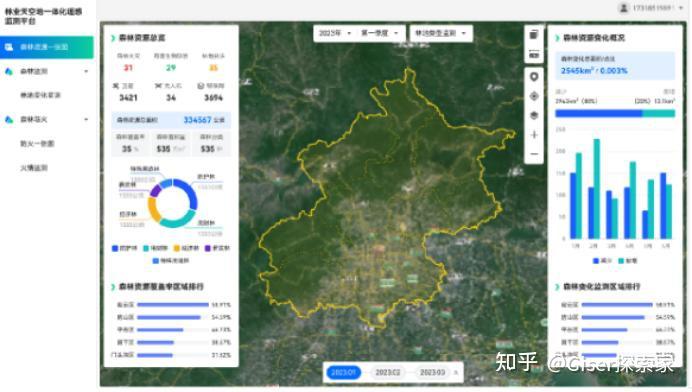692x392 pixels.
Task: Toggle teal series in donut legend
Action: pyautogui.click(x=155, y=248)
